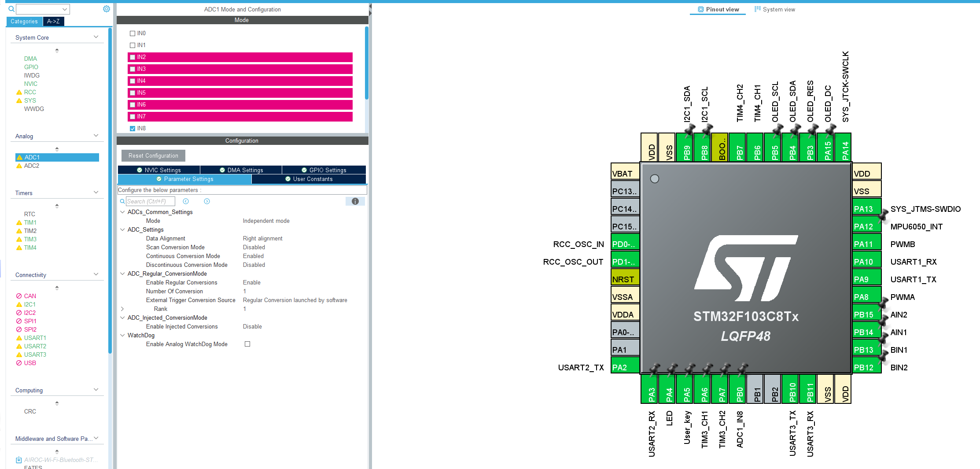Screen dimensions: 980x469
Task: Open the peripheral search dropdown
Action: click(x=65, y=9)
